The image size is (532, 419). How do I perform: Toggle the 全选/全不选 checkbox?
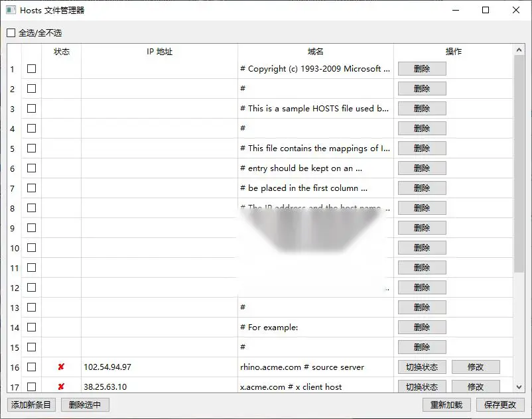tap(11, 33)
